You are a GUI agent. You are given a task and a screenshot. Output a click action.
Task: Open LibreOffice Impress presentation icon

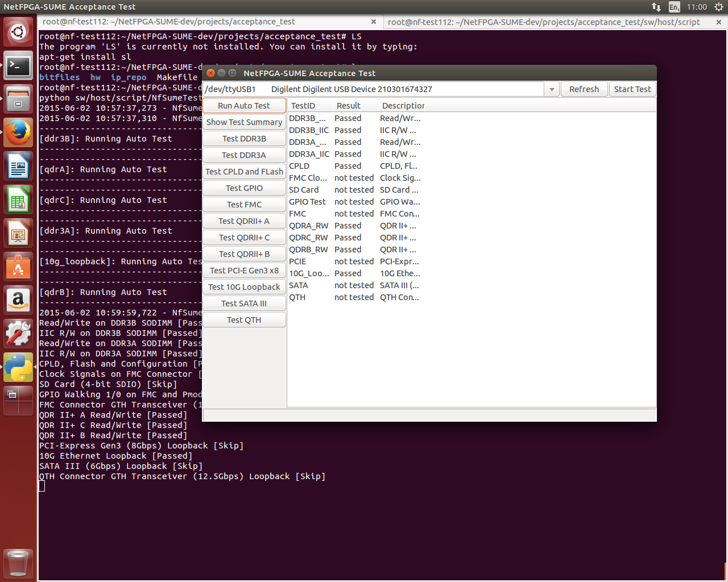click(x=18, y=234)
